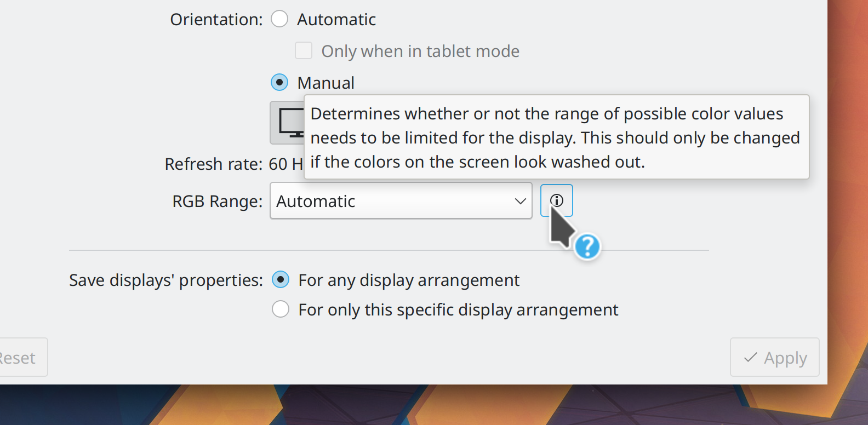Click the checkmark icon on Apply
Screen dimensions: 868x425
750,358
